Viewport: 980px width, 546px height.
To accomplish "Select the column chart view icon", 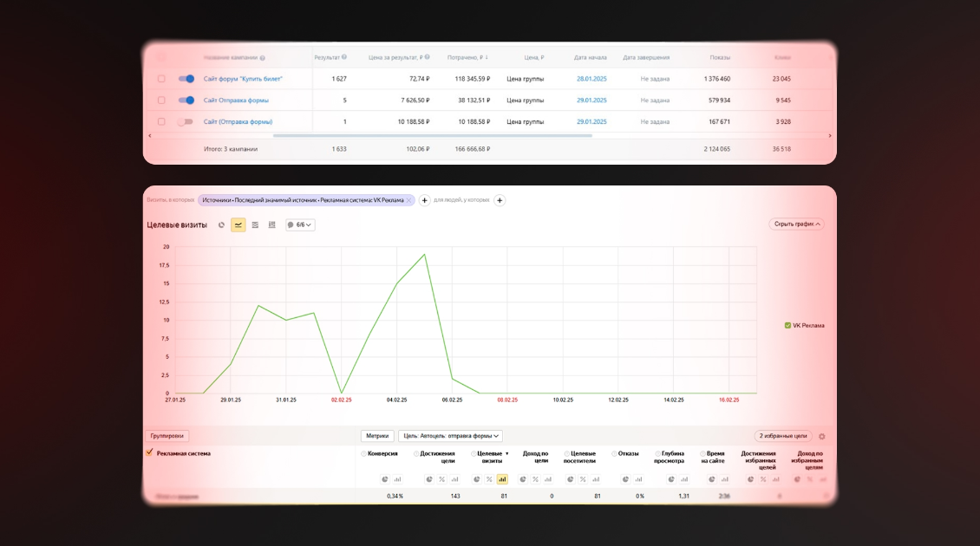I will [x=271, y=224].
